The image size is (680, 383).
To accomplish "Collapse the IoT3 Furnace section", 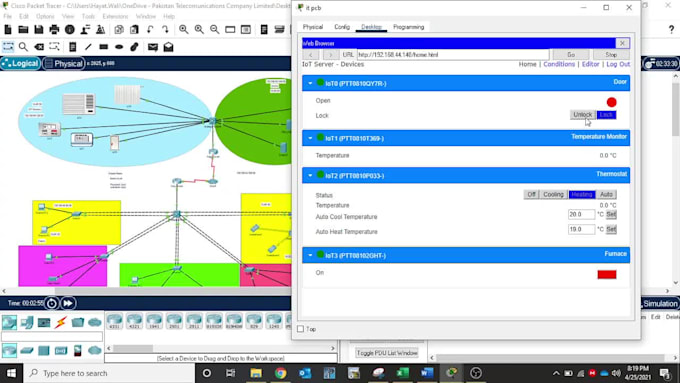I will click(310, 255).
